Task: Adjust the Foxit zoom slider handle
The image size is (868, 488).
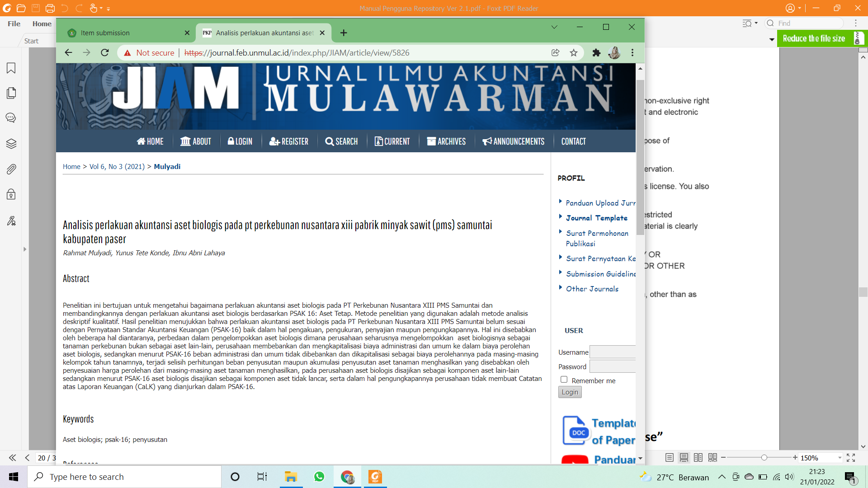Action: [764, 458]
